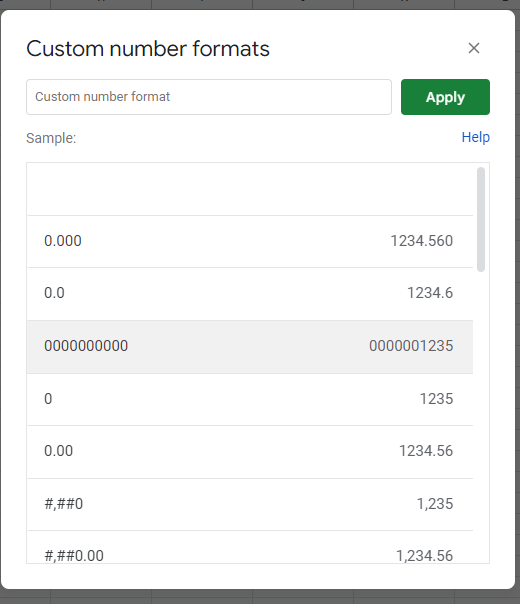Choose the #,##0 format row
This screenshot has height=604, width=520.
click(250, 504)
